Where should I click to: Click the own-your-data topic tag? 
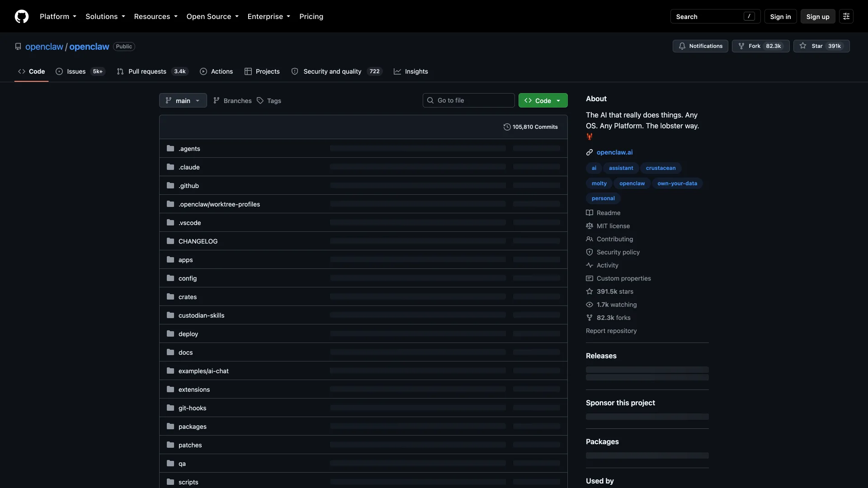click(677, 183)
